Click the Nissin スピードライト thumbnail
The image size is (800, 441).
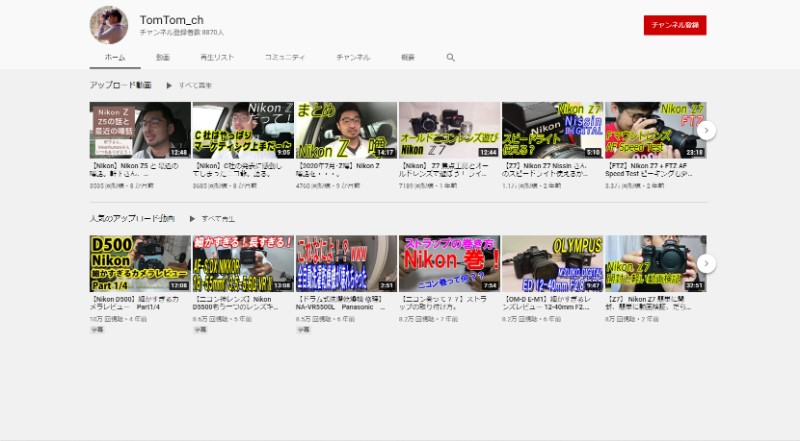[553, 130]
